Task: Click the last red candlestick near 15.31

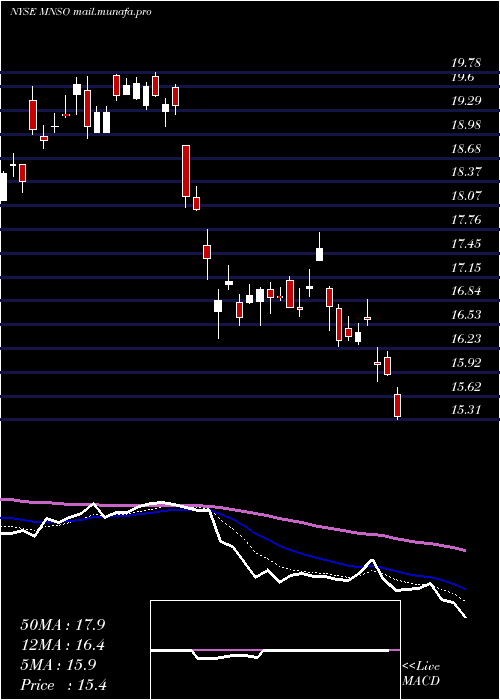Action: point(397,405)
